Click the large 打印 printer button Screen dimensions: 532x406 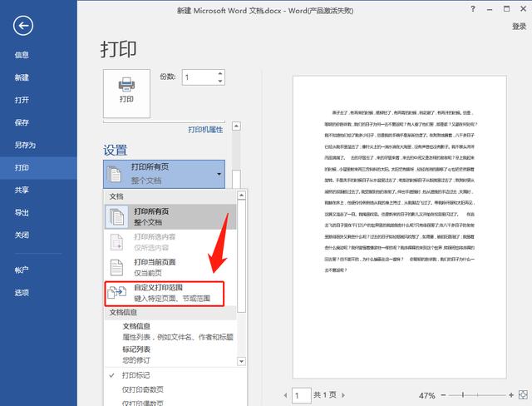pos(126,93)
